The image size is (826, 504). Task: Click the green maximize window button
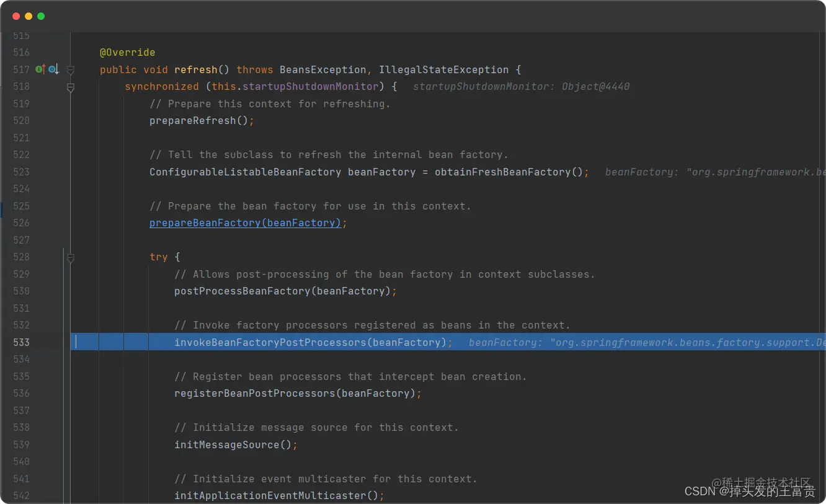41,16
